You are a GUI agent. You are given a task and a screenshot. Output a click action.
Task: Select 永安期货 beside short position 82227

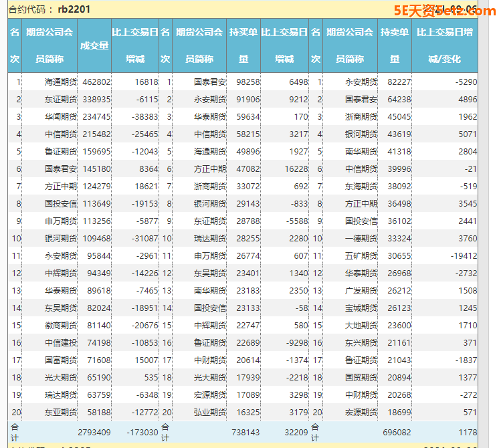pos(361,82)
